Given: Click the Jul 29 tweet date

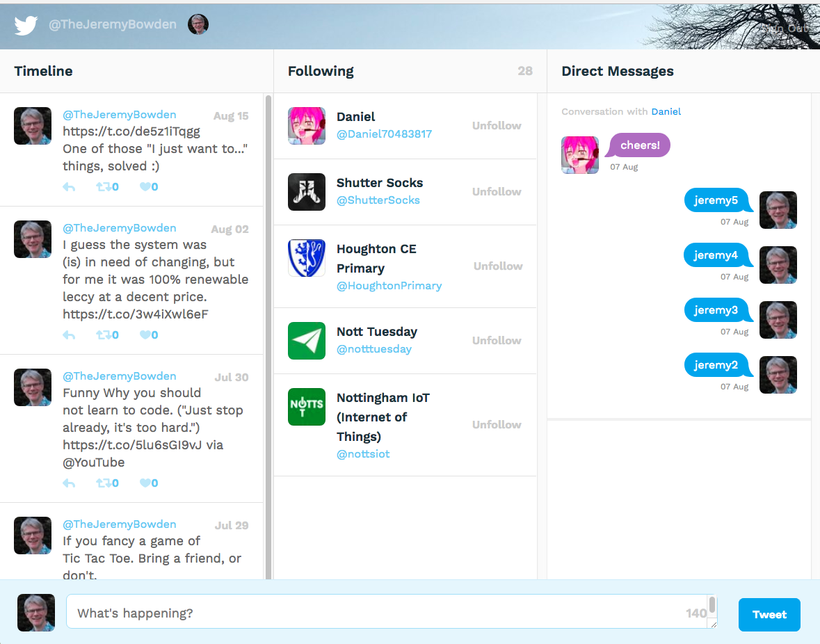Looking at the screenshot, I should click(x=231, y=525).
